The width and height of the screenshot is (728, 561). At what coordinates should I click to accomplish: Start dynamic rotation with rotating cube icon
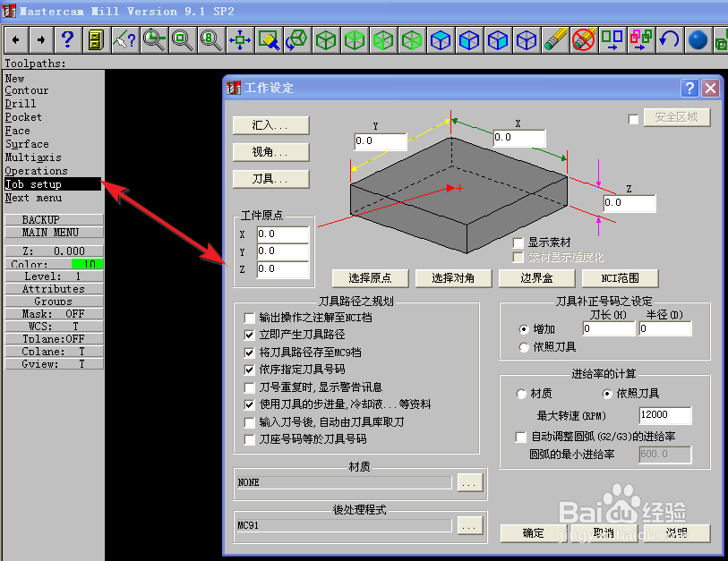coord(297,40)
